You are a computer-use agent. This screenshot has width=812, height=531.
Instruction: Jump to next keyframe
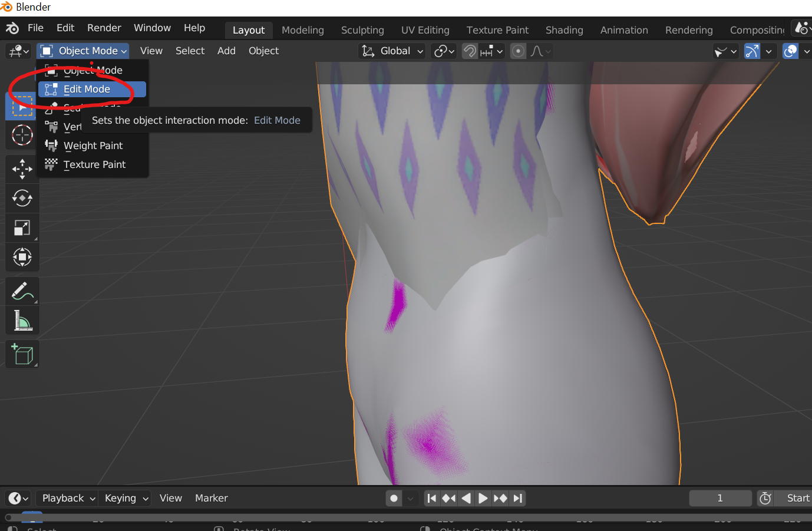[500, 499]
